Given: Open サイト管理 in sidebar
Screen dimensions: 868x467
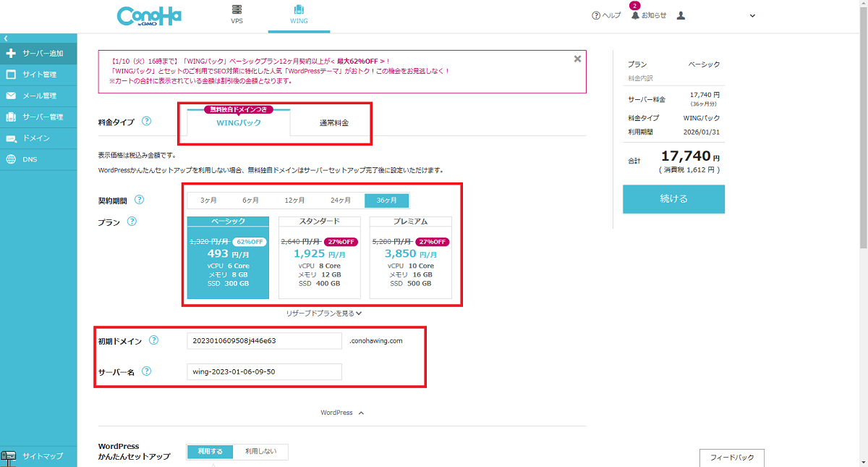Looking at the screenshot, I should click(x=39, y=75).
